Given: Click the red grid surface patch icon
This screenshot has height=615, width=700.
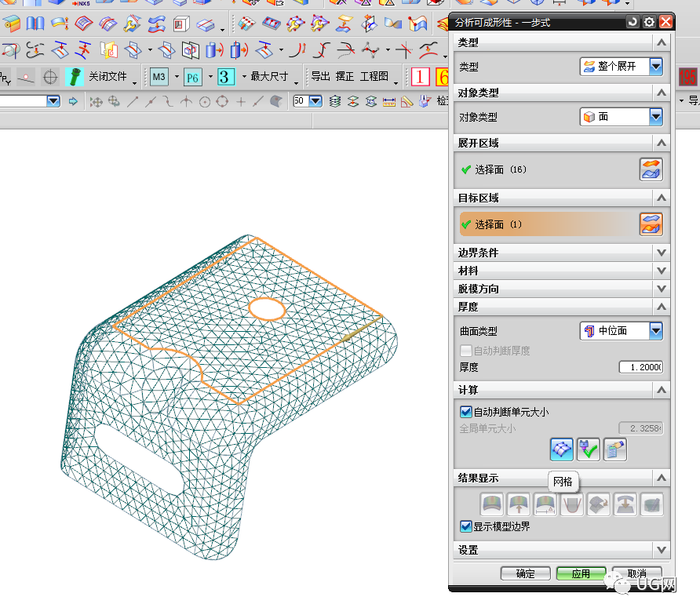Looking at the screenshot, I should (83, 24).
